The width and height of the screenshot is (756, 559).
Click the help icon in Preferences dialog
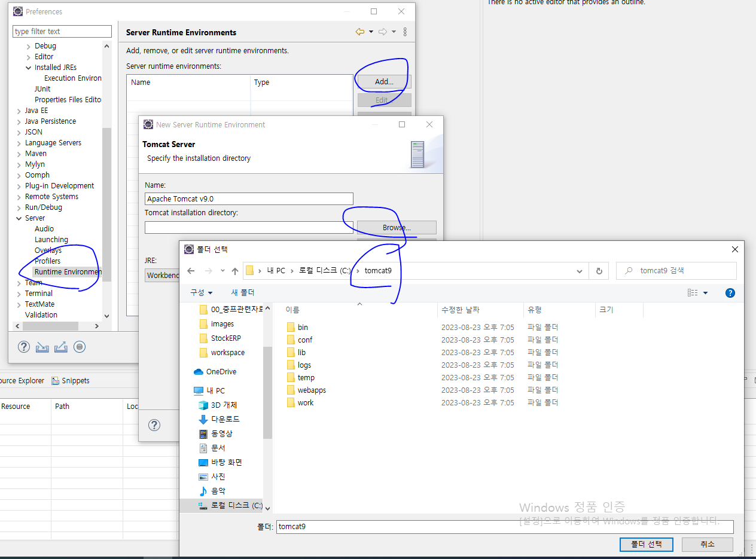[23, 347]
